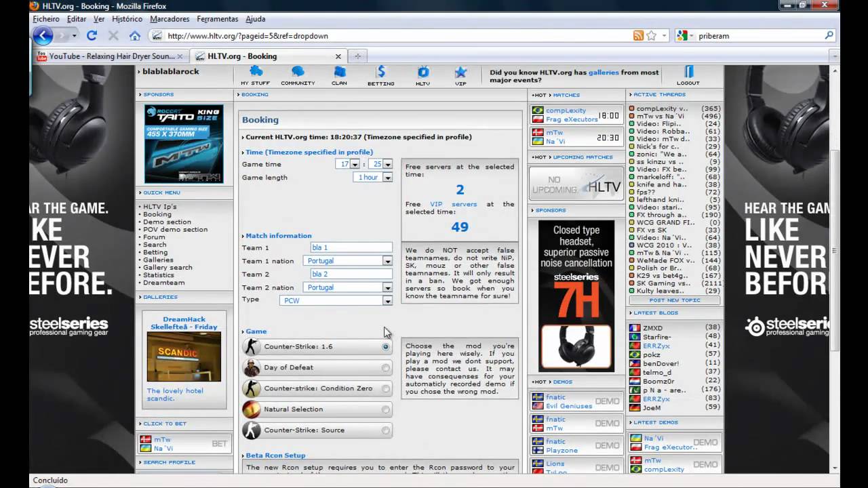Open the HLTV nav icon
The height and width of the screenshot is (488, 868).
pyautogui.click(x=423, y=72)
